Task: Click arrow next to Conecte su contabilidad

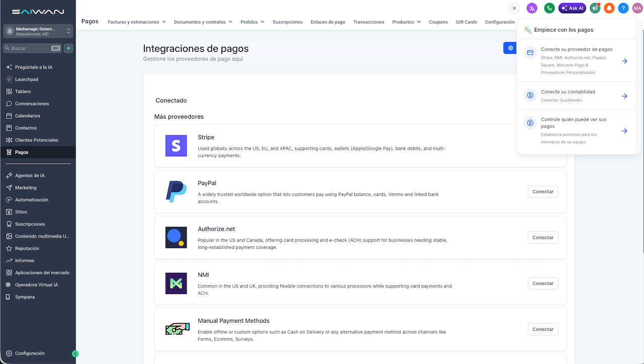Action: coord(624,96)
